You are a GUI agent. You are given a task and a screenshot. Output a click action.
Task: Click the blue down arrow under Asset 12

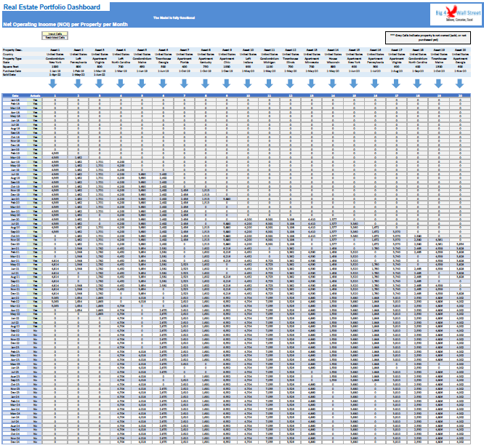pos(290,84)
